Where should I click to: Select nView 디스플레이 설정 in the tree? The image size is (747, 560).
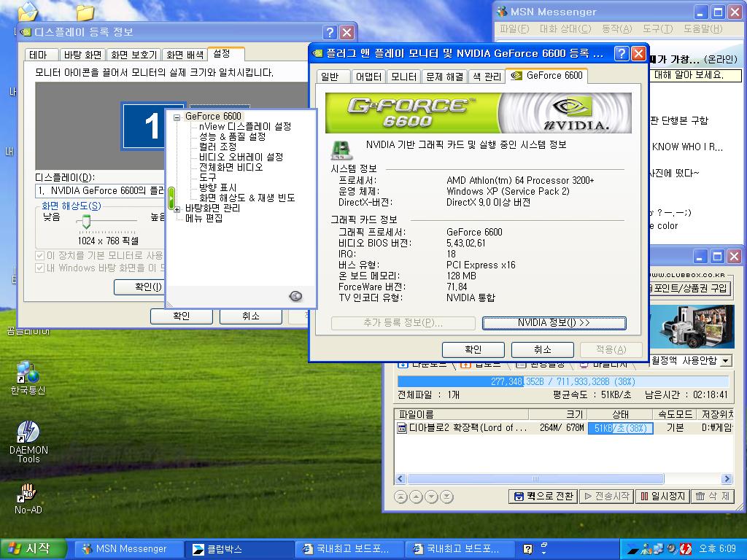(245, 127)
